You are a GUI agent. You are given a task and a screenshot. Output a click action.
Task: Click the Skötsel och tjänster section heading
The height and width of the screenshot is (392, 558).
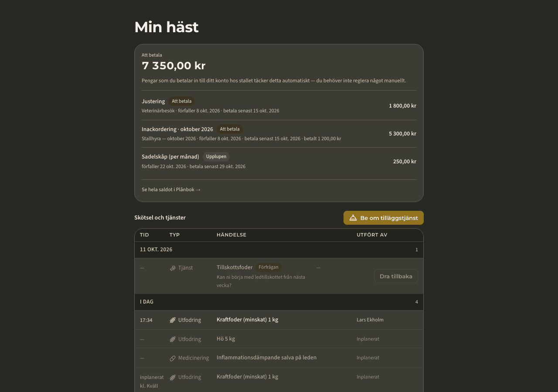coord(160,218)
